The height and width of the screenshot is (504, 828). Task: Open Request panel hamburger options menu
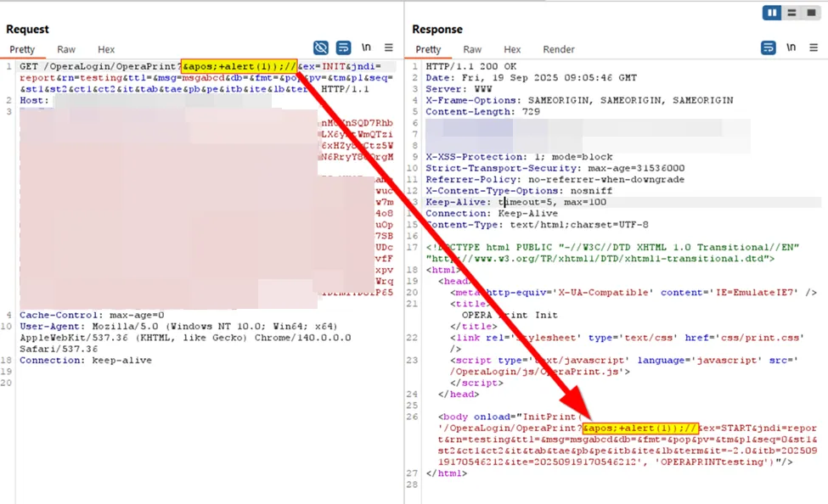(x=389, y=48)
